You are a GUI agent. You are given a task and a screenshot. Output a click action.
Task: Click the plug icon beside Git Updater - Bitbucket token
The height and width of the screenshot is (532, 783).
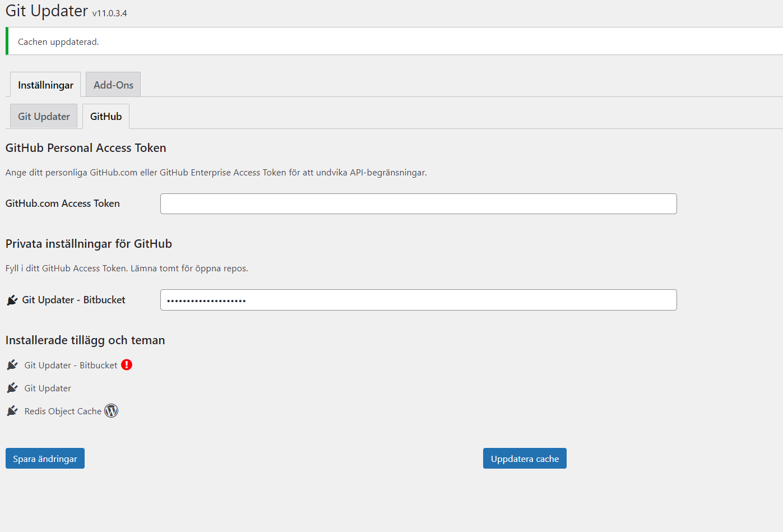click(x=12, y=299)
